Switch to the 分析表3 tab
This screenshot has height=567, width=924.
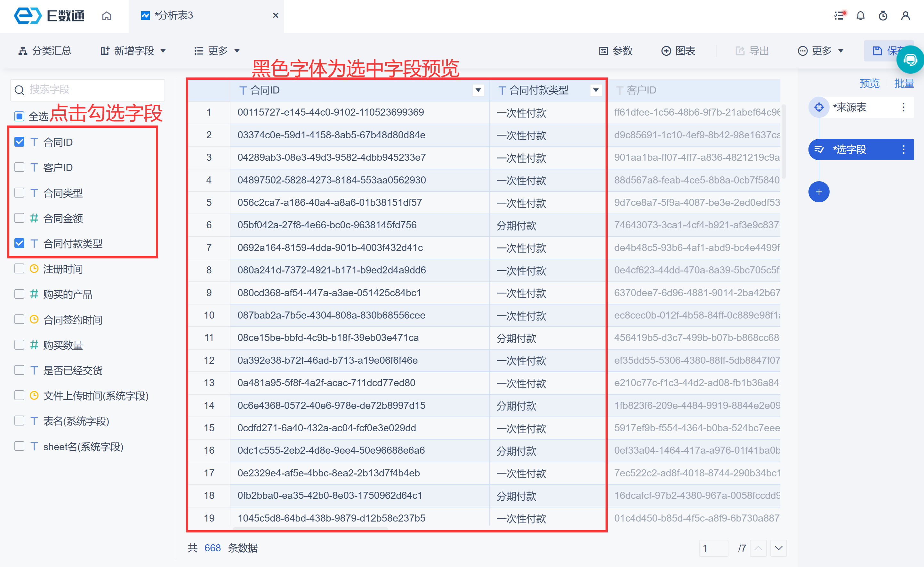tap(173, 16)
